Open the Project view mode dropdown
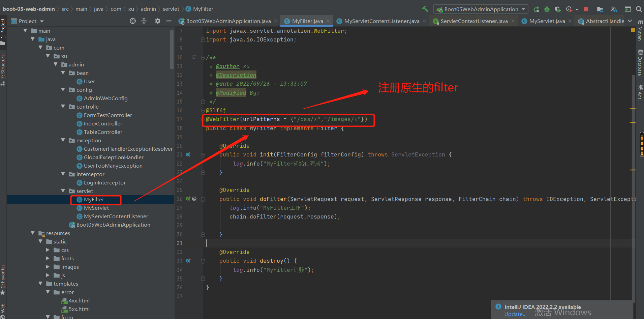Image resolution: width=644 pixels, height=319 pixels. click(42, 21)
